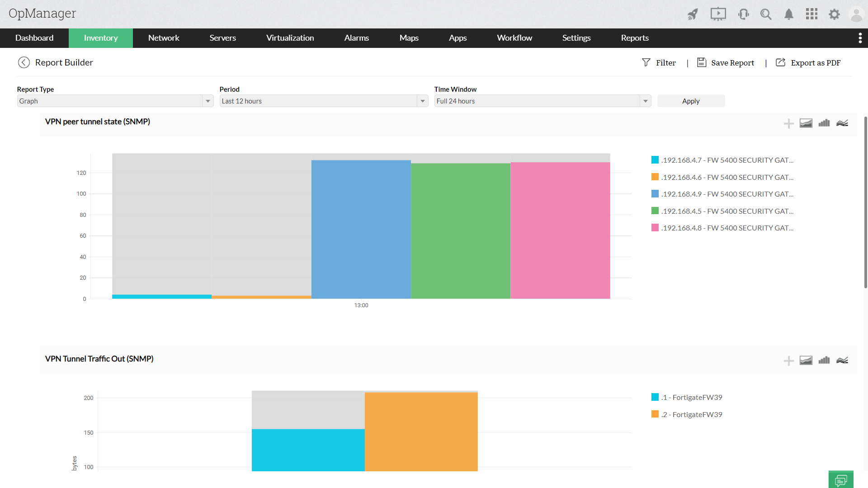Switch VPN peer tunnel chart to bar view
Image resolution: width=868 pixels, height=488 pixels.
tap(824, 123)
